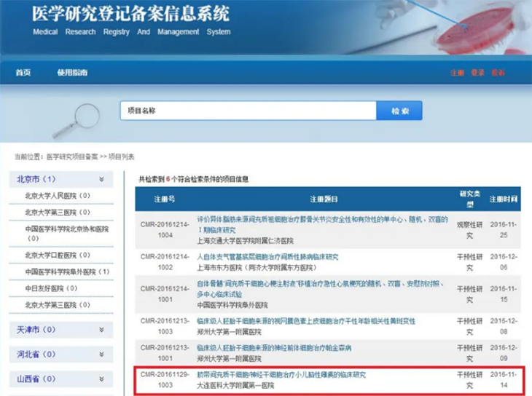The width and height of the screenshot is (532, 396).
Task: Click the 注册题目 column header
Action: pyautogui.click(x=324, y=199)
